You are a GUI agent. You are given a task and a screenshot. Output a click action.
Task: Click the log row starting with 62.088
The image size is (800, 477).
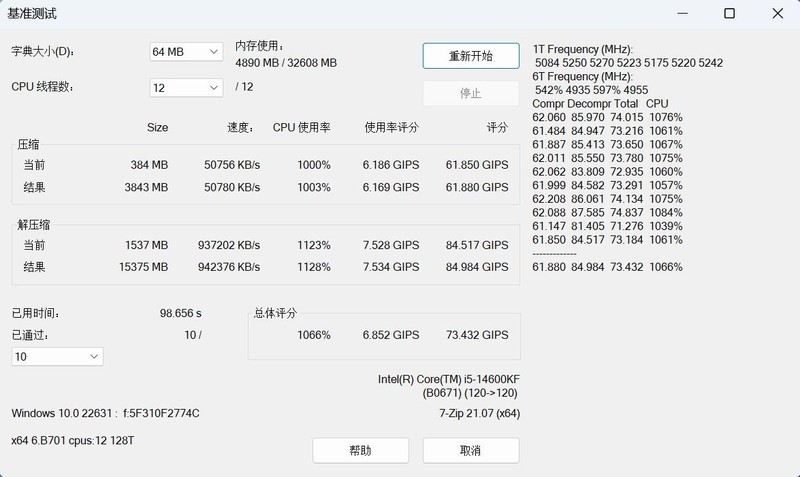click(x=607, y=212)
